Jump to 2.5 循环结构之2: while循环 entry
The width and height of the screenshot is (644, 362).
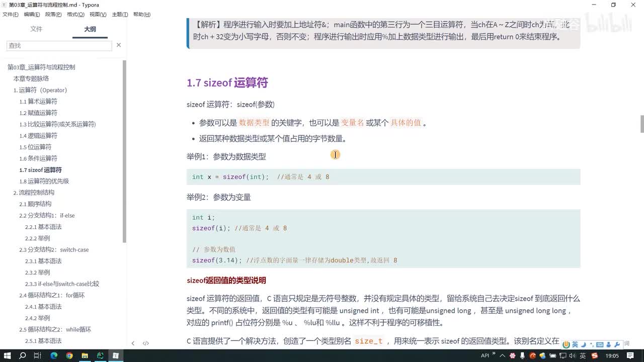(x=55, y=329)
